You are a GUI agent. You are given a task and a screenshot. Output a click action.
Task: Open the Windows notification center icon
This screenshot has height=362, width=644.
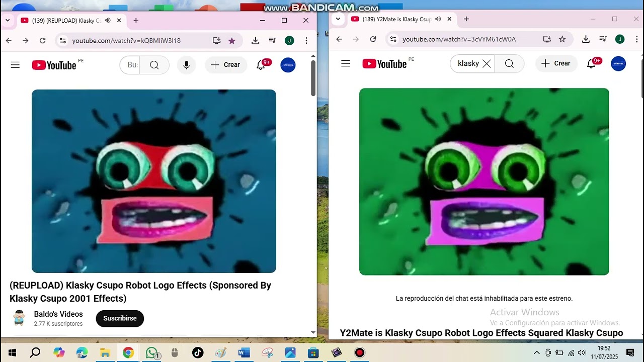[630, 352]
